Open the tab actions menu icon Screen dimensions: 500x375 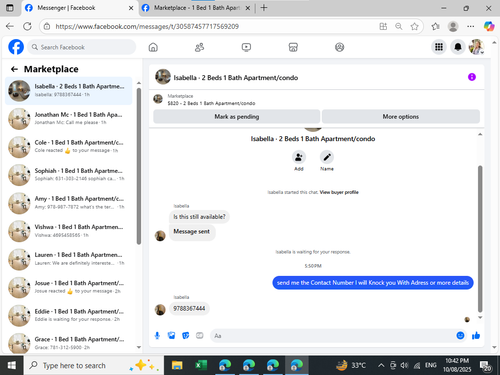tap(10, 8)
